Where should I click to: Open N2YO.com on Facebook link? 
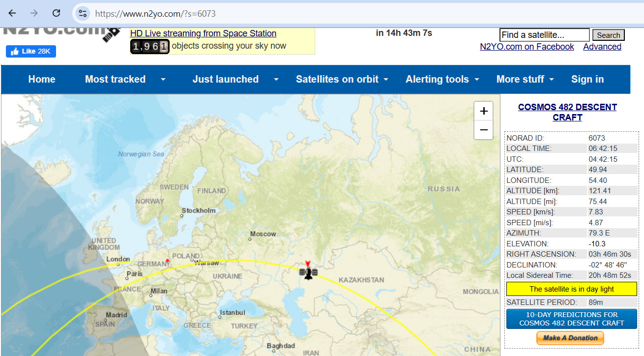click(527, 47)
